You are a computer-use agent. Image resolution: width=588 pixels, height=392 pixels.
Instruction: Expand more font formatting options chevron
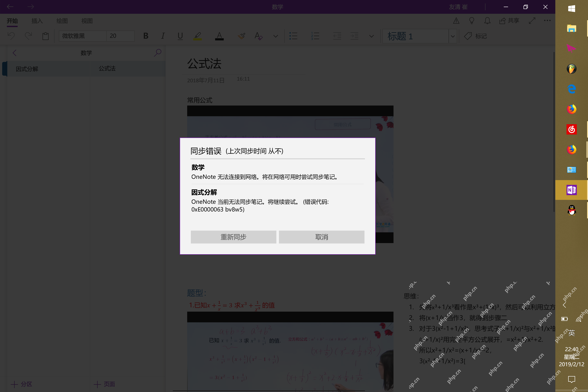(276, 36)
